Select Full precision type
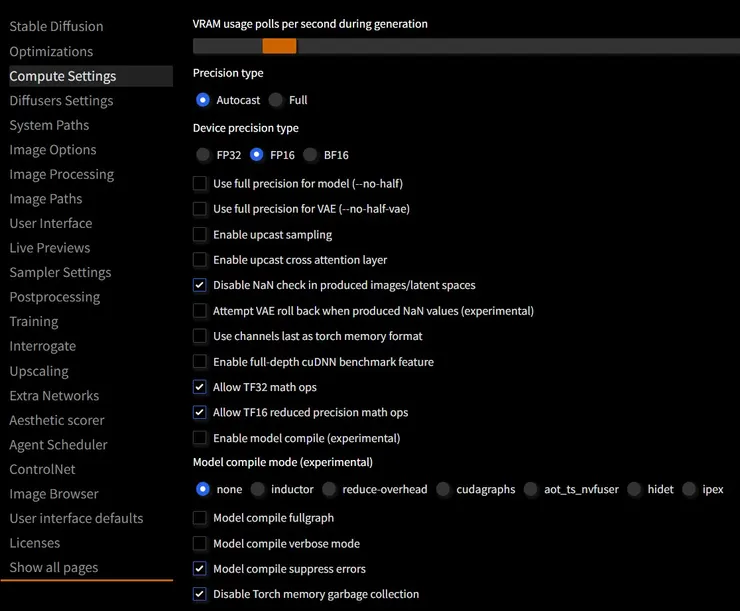Image resolution: width=740 pixels, height=611 pixels. coord(277,100)
